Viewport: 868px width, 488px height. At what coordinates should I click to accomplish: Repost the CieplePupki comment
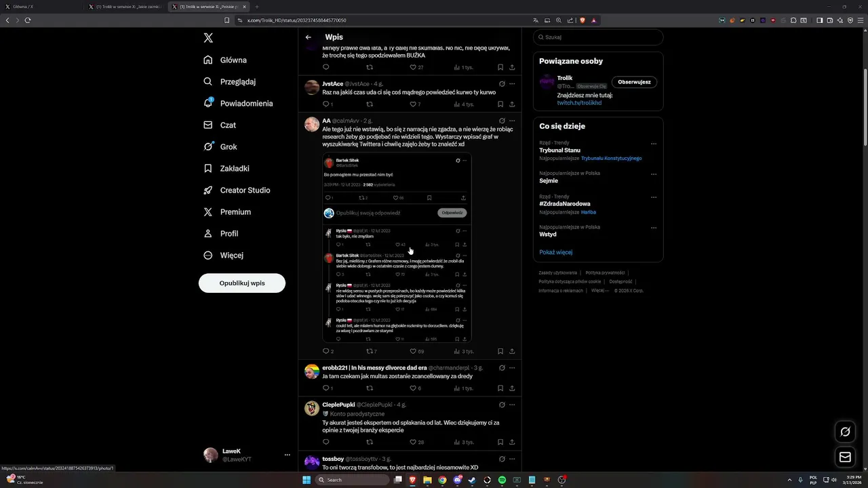tap(370, 442)
